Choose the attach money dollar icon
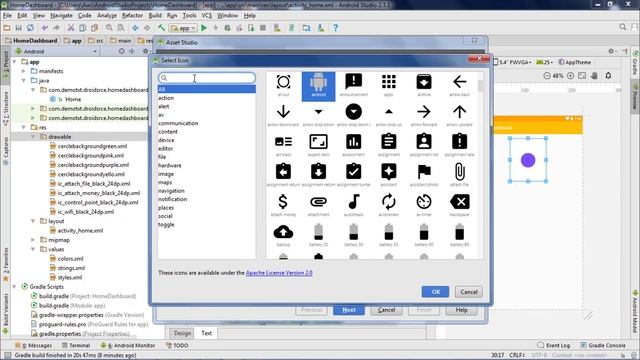 click(x=283, y=205)
